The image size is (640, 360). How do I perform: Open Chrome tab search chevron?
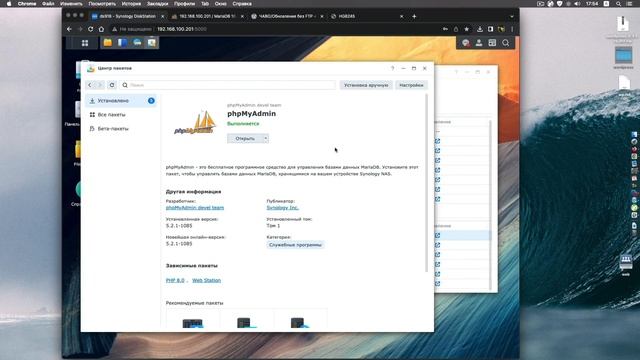512,16
